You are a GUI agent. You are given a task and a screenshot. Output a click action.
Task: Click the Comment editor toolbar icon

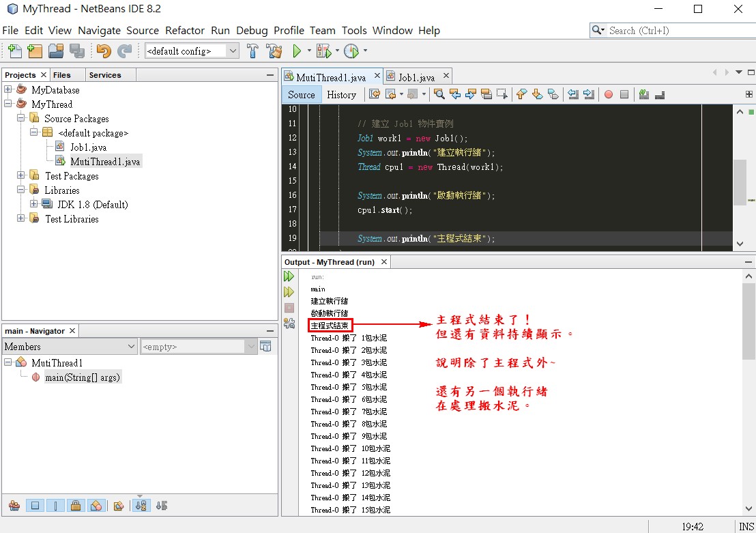click(643, 95)
